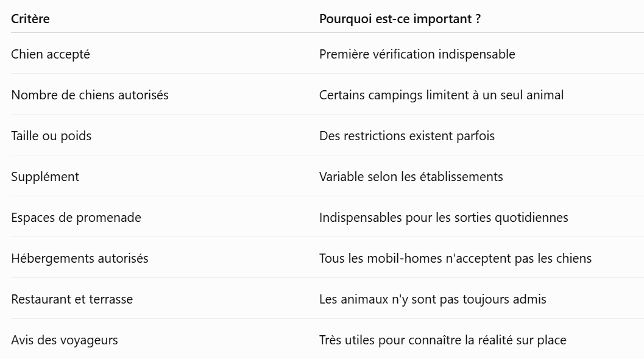Click 'Indispensables pour les sorties quotidiennes'
The image size is (644, 359).
pyautogui.click(x=444, y=217)
